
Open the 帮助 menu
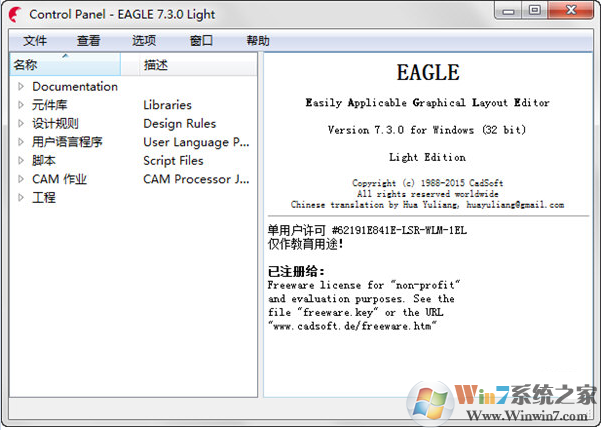coord(258,40)
